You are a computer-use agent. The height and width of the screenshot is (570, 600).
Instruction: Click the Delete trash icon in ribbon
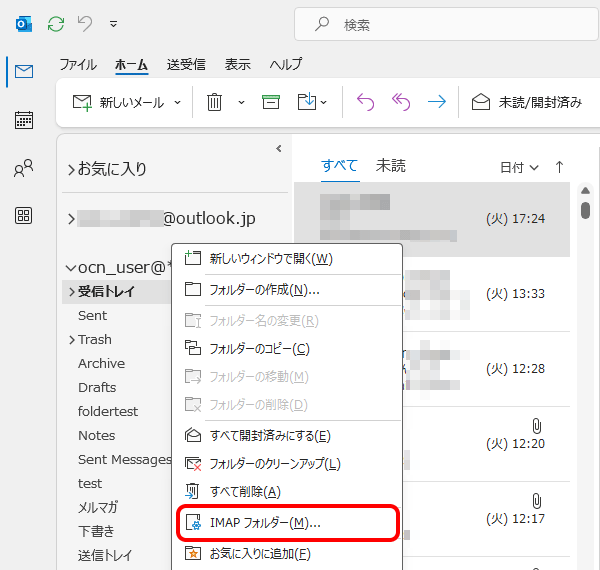(x=214, y=102)
